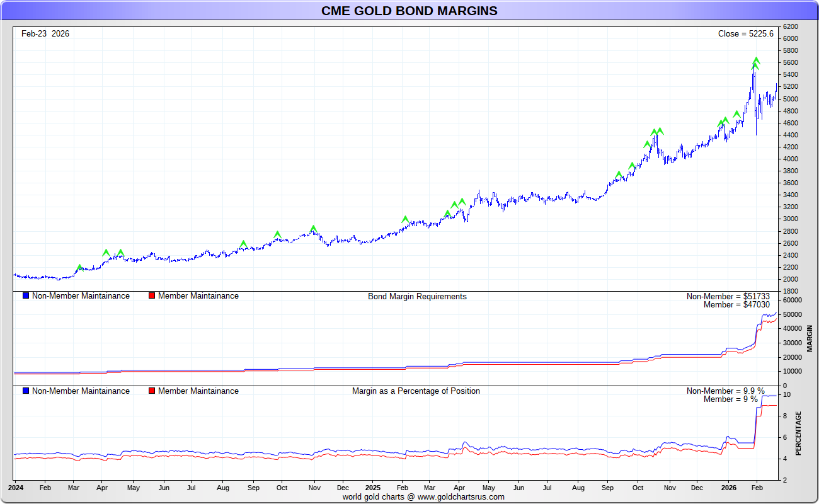This screenshot has width=819, height=504.
Task: Click the green arrow marker above November 2024
Action: (313, 229)
